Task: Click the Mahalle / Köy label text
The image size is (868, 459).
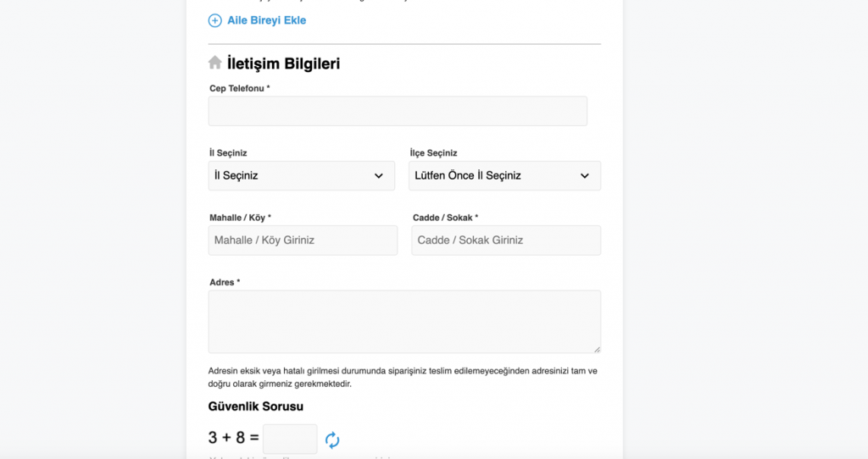Action: (240, 218)
